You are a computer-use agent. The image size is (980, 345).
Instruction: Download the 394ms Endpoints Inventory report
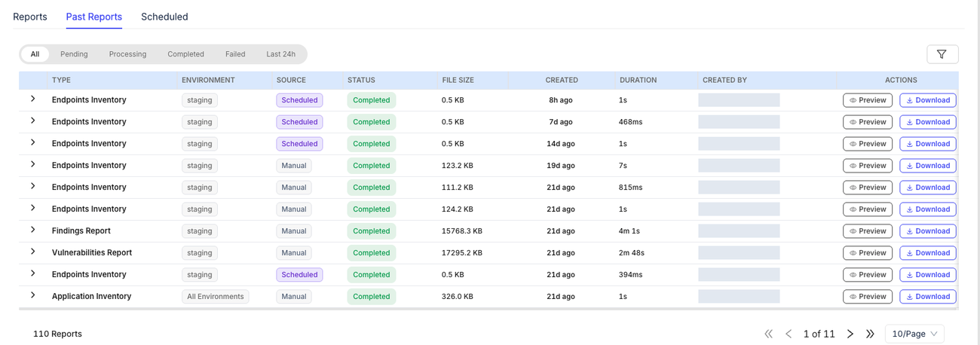pyautogui.click(x=928, y=275)
